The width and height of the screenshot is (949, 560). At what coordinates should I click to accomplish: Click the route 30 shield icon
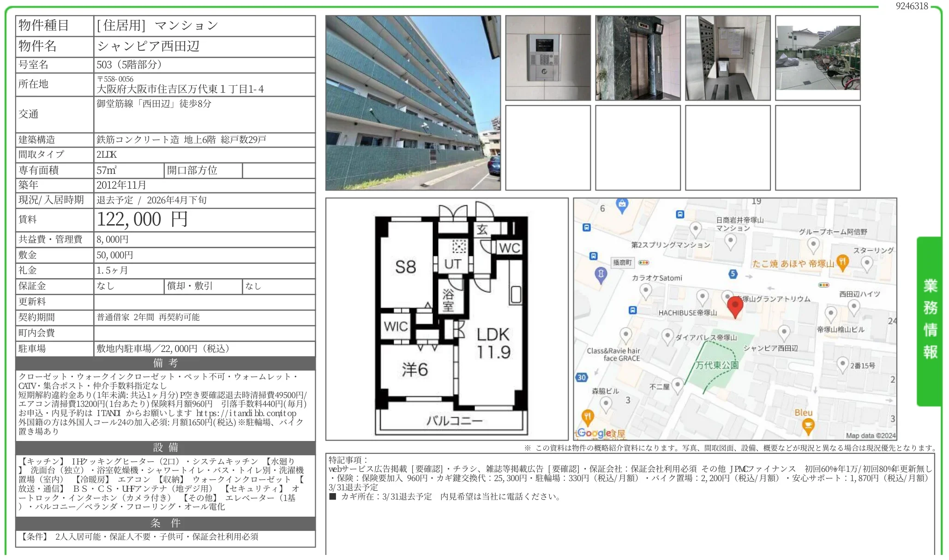click(581, 377)
